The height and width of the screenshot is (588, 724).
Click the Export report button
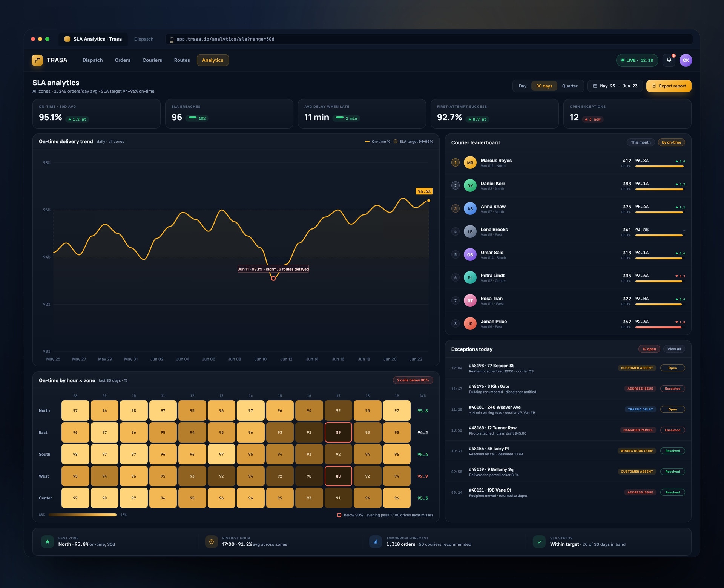[x=669, y=86]
